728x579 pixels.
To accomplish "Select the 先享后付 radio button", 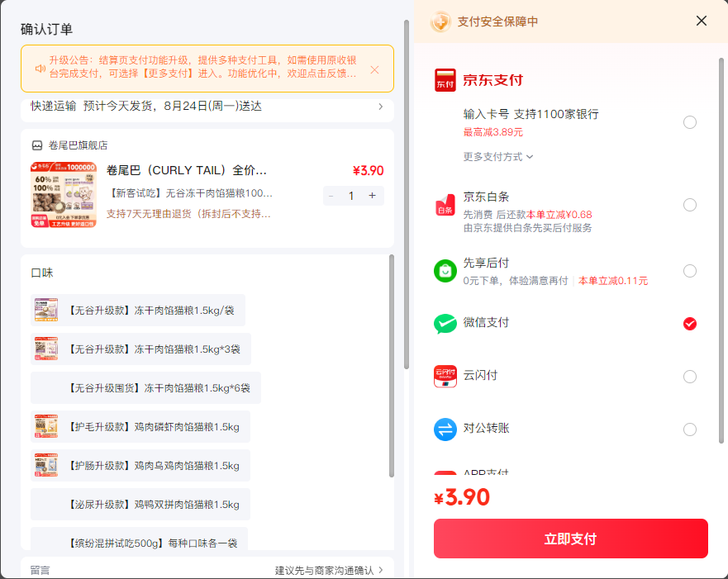I will click(x=689, y=270).
